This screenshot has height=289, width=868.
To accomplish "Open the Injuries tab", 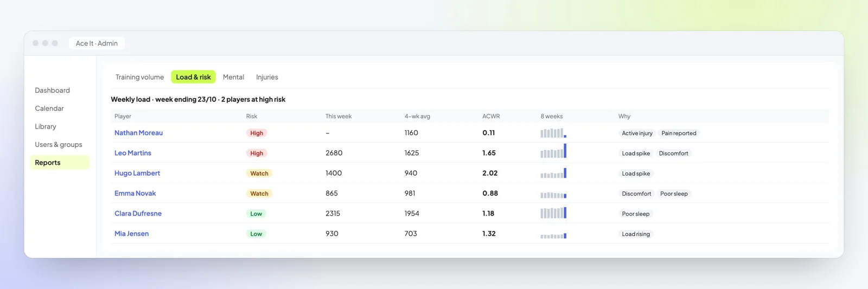I will (267, 77).
